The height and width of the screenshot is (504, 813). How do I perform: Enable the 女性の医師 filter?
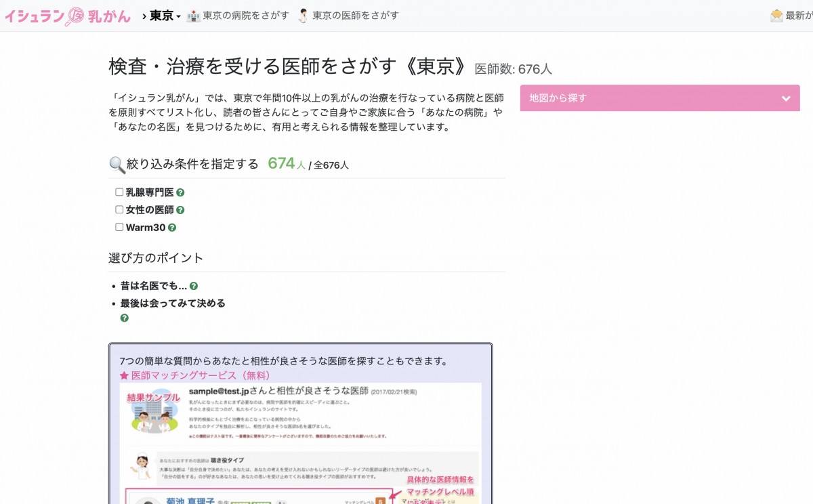pos(119,209)
